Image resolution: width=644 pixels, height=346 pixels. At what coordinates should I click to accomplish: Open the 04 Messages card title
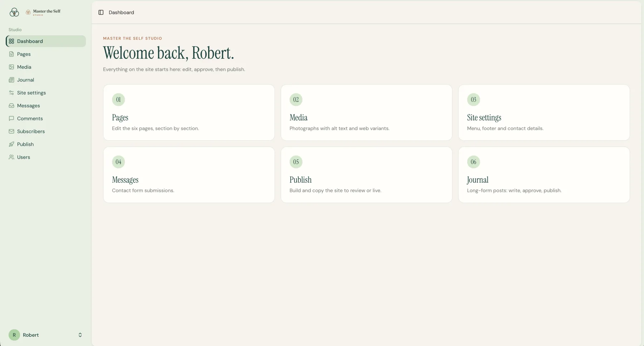coord(125,180)
